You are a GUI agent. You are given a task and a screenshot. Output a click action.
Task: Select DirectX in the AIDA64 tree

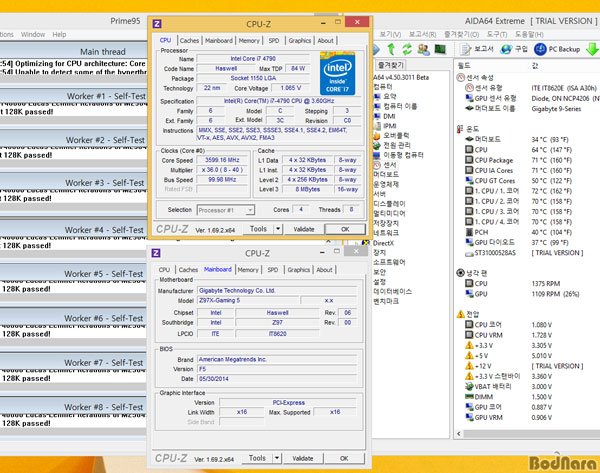[x=383, y=243]
